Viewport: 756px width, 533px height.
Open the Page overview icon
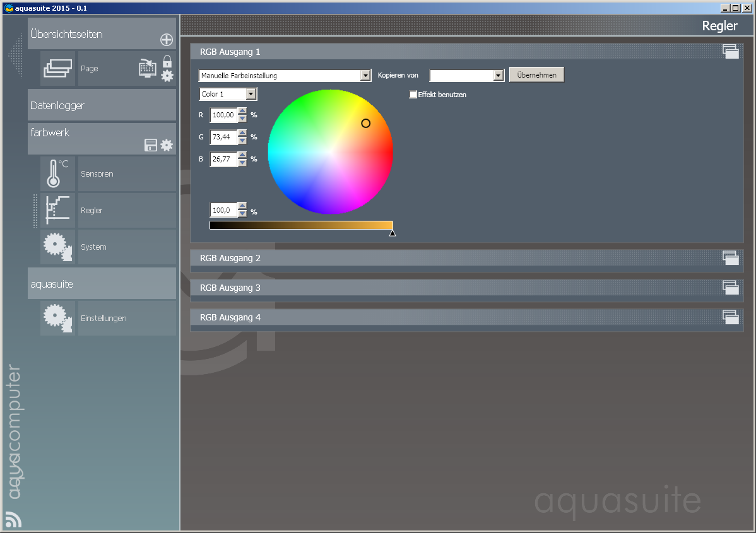tap(57, 68)
